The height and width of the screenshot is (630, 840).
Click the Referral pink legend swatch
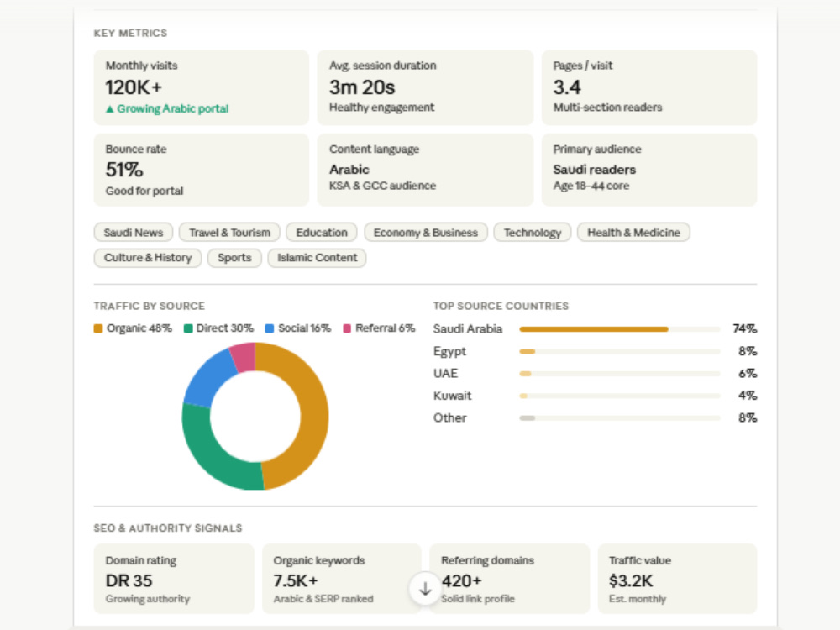[x=347, y=328]
